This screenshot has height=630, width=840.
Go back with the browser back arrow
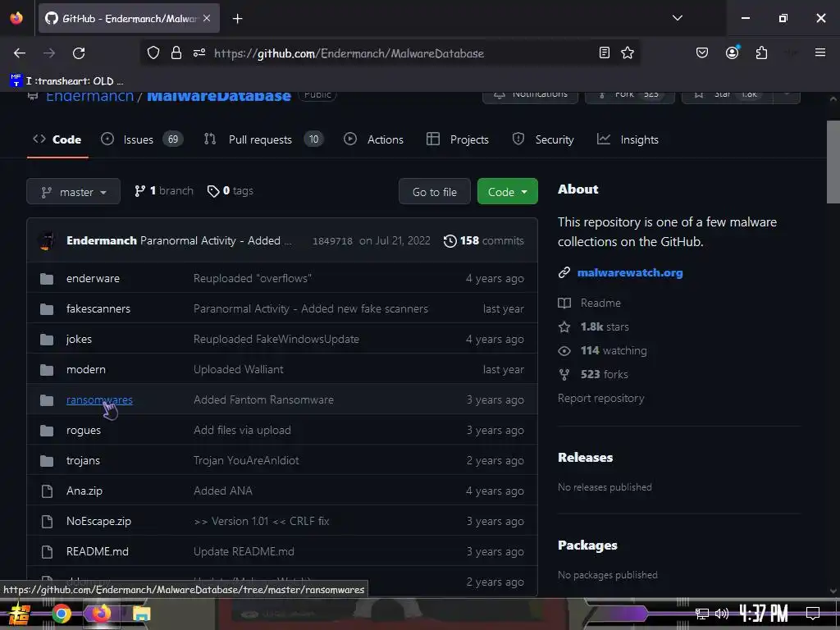pos(20,53)
